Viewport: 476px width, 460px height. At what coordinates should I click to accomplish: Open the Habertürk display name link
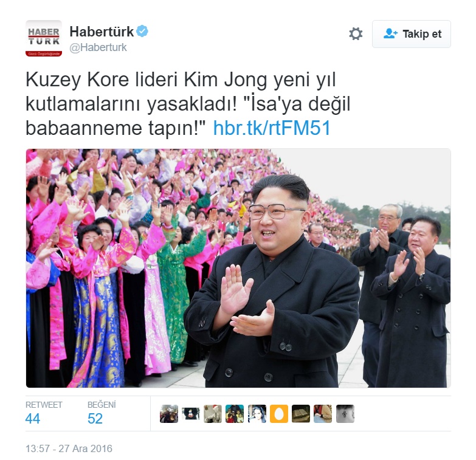point(102,31)
